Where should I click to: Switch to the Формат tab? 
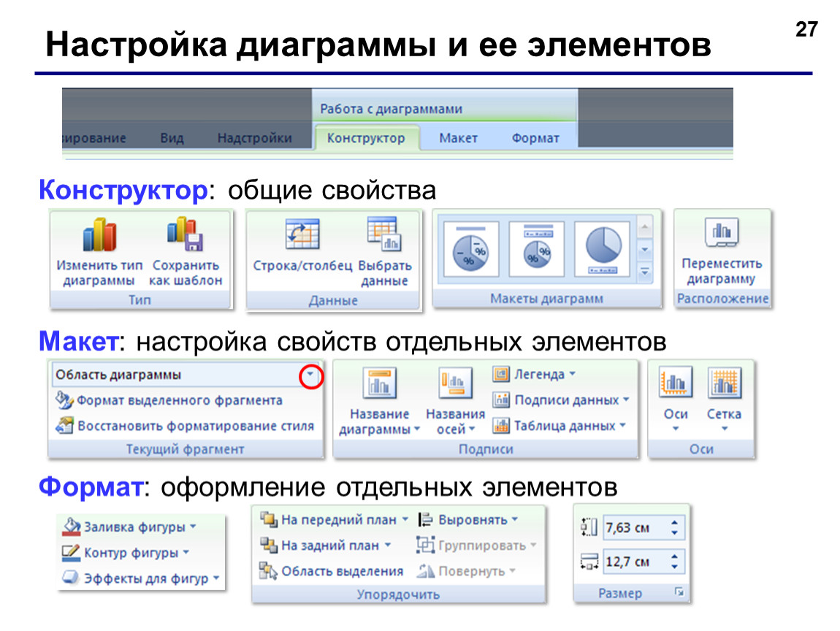[x=535, y=138]
